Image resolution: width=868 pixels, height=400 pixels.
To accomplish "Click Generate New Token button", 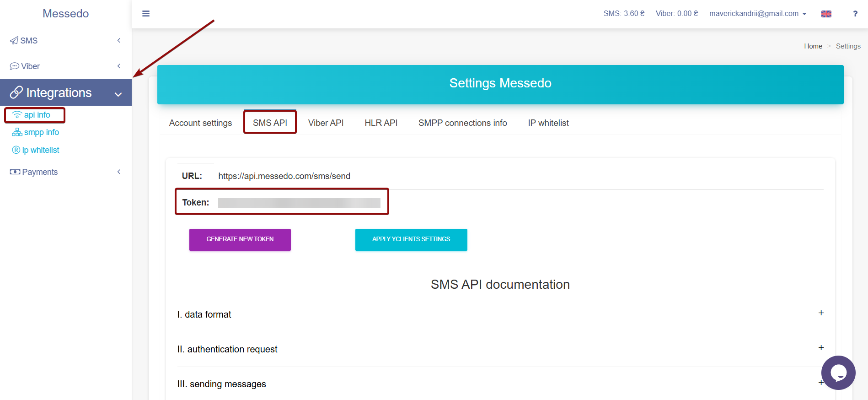I will 240,239.
